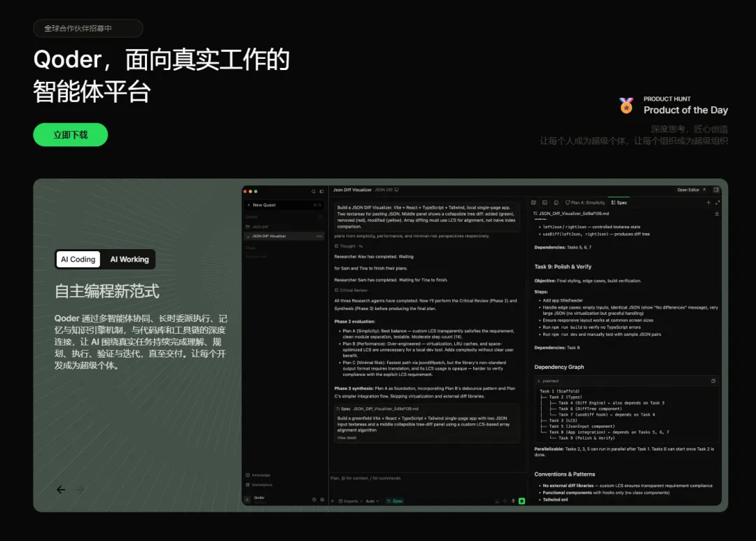This screenshot has width=756, height=541.
Task: Switch to the Spec tab in the right panel
Action: tap(619, 202)
